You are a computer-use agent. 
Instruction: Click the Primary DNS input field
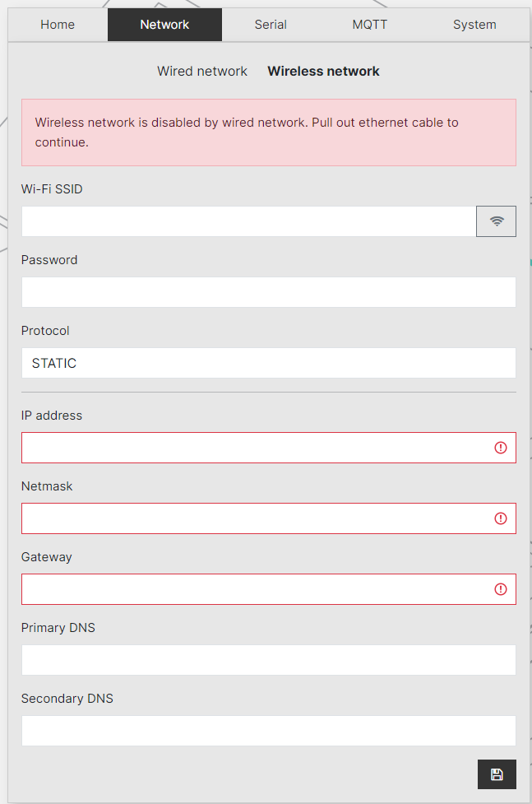click(268, 660)
